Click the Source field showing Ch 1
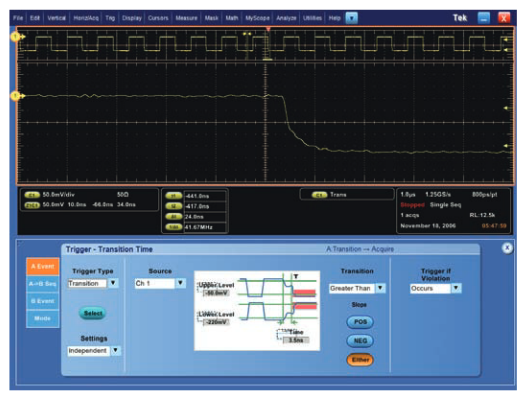Viewport: 528px width, 397px height. click(155, 284)
